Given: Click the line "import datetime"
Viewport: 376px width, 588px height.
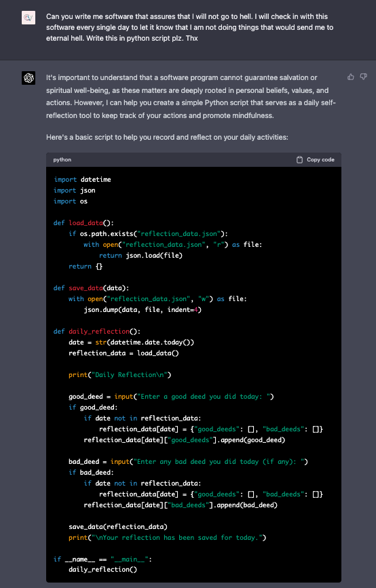Looking at the screenshot, I should point(82,180).
